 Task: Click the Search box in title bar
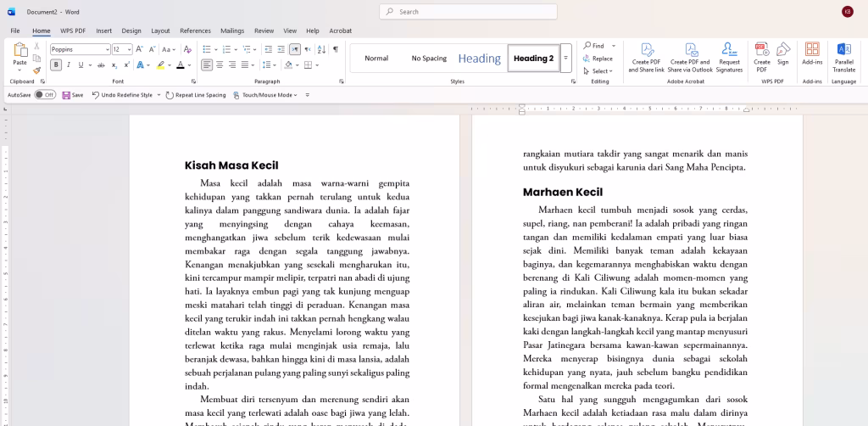(x=468, y=12)
